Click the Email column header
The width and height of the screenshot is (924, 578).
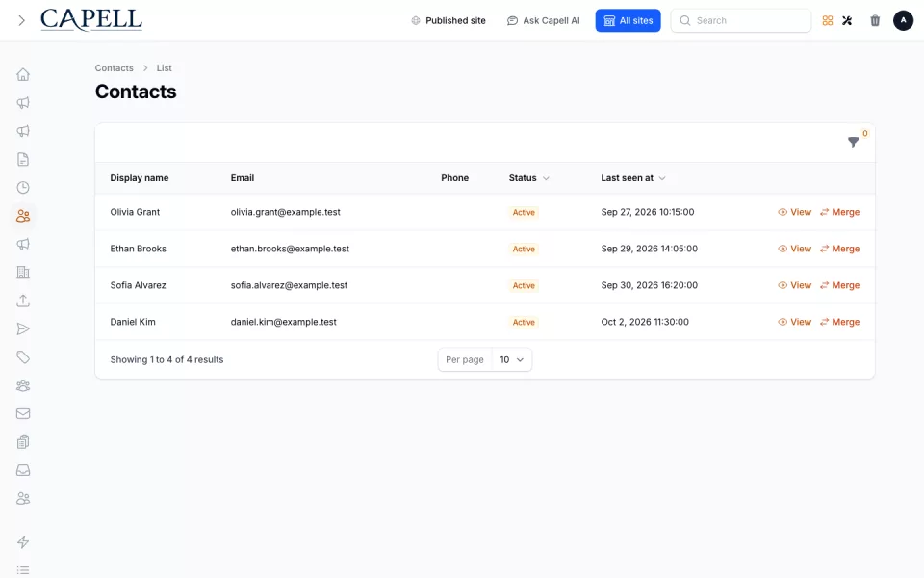pyautogui.click(x=243, y=178)
